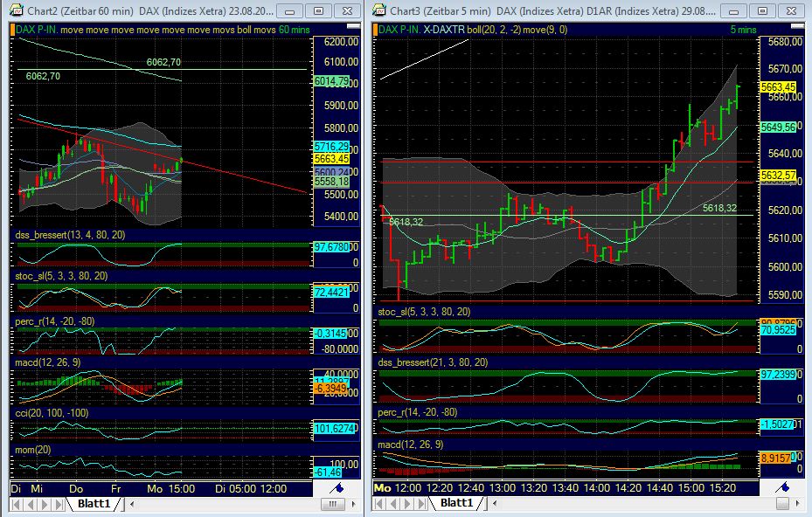812x517 pixels.
Task: Maximize the Chart2 window
Action: 319,10
